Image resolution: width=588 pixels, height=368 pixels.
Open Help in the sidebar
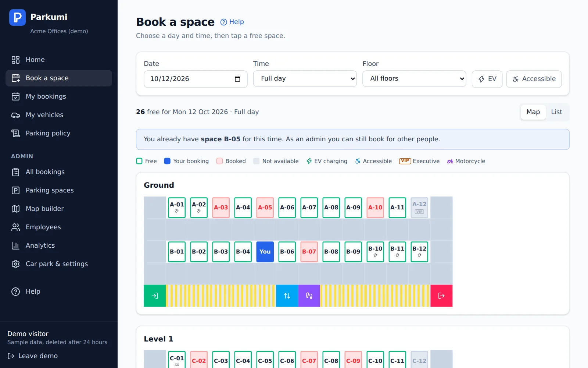tap(59, 291)
